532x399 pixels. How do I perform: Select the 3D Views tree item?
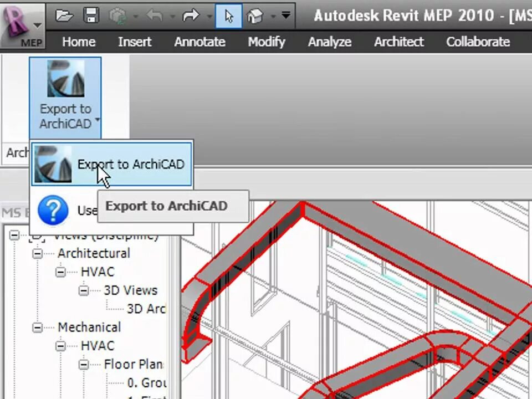[131, 290]
